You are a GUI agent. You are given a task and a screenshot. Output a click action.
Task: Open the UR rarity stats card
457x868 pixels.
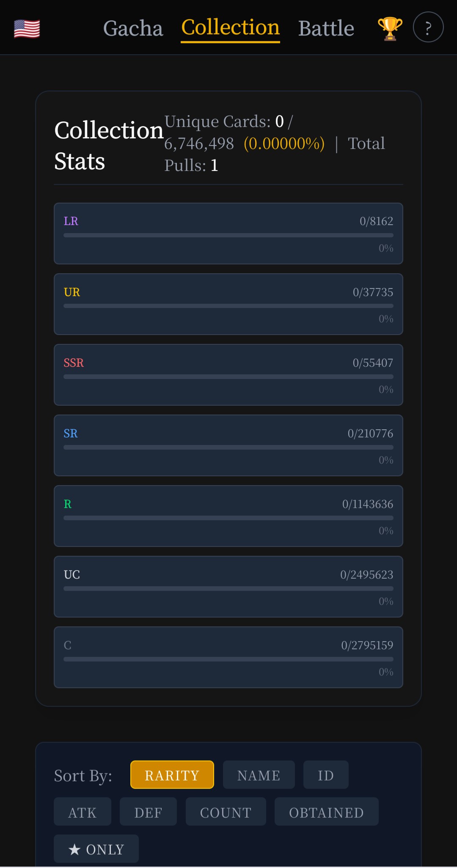pos(228,304)
